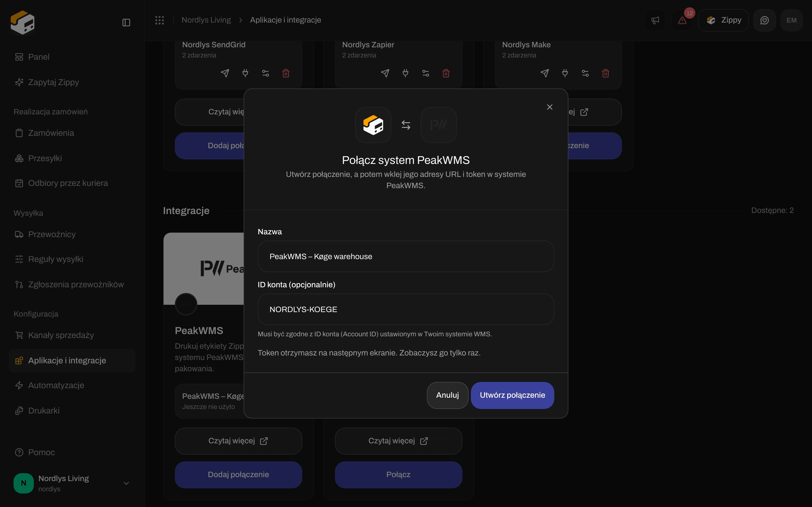Image resolution: width=812 pixels, height=507 pixels.
Task: Collapse the sidebar with panel toggle icon
Action: [x=126, y=23]
